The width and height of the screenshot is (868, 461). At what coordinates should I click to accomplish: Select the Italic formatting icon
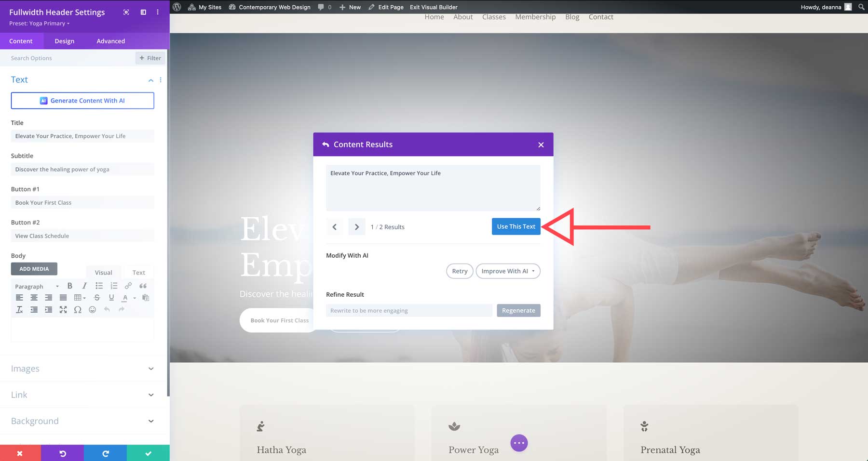click(x=84, y=286)
